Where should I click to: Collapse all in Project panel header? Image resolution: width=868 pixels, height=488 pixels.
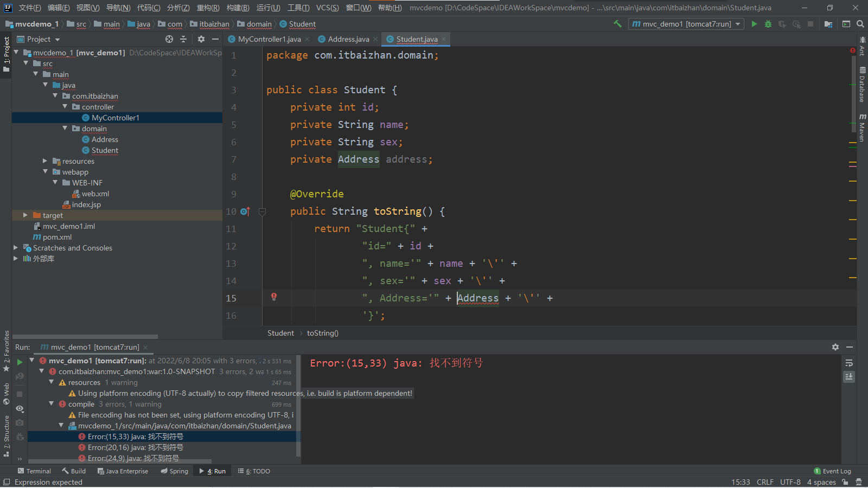(x=183, y=39)
